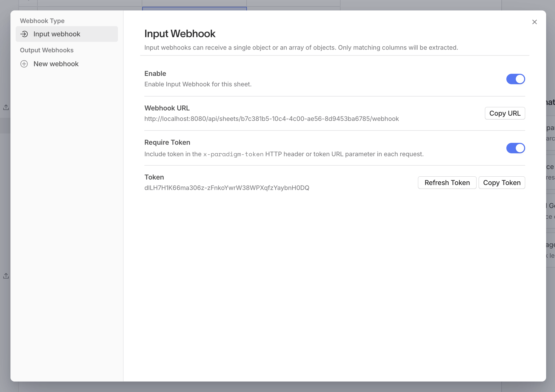
Task: Select the New webhook sidebar label
Action: coord(56,64)
